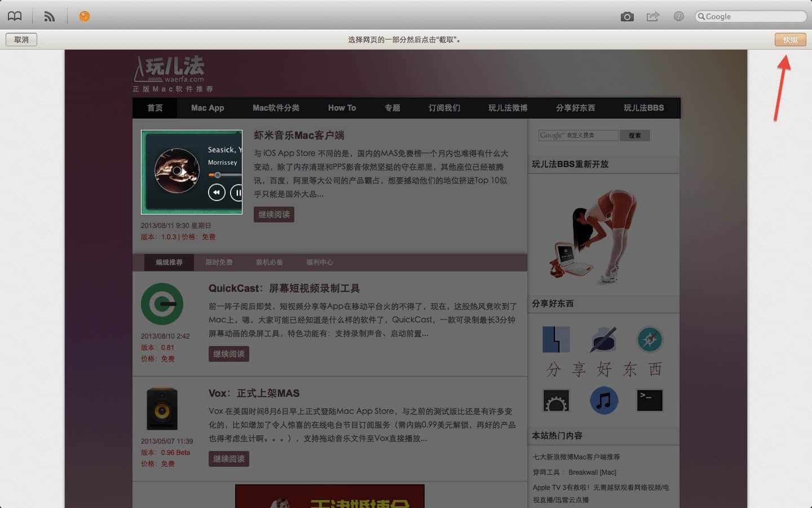Open 穿网工具：Breakwall [Mac] link
This screenshot has height=508, width=812.
pos(575,472)
